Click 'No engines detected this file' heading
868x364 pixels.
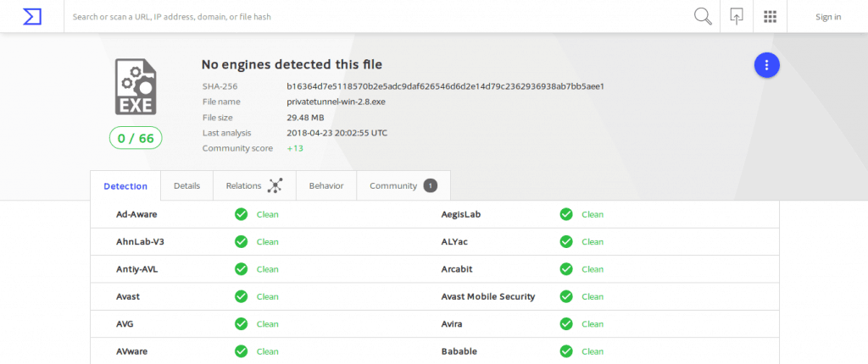tap(292, 64)
